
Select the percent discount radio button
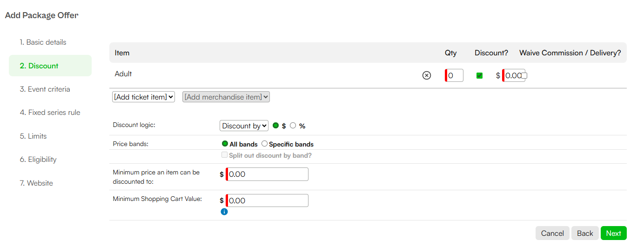point(293,126)
